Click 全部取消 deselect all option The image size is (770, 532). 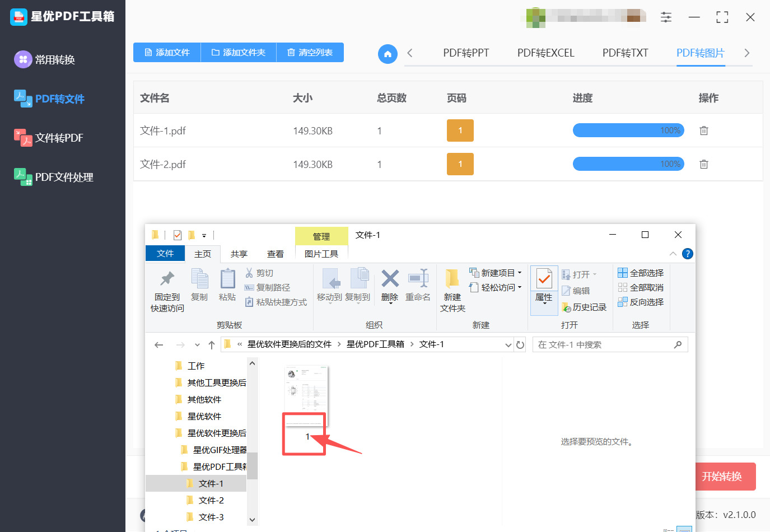(x=641, y=287)
